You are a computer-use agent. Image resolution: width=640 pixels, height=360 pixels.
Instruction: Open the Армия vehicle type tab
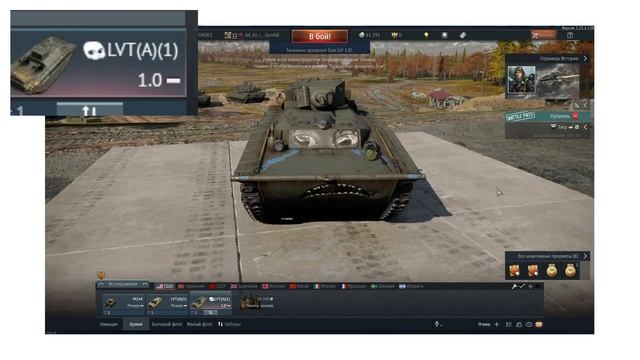pyautogui.click(x=136, y=324)
